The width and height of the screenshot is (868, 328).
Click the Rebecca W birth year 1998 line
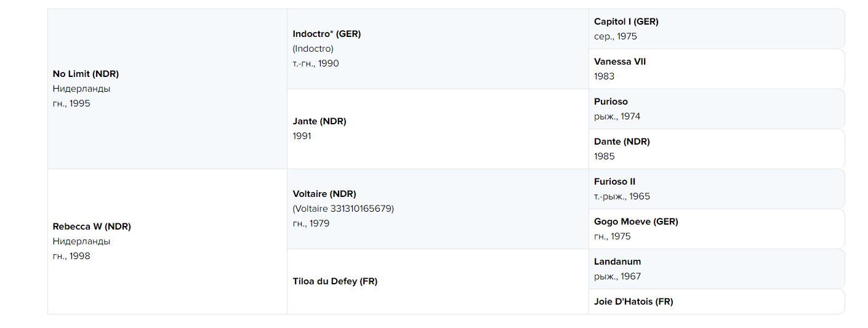71,256
